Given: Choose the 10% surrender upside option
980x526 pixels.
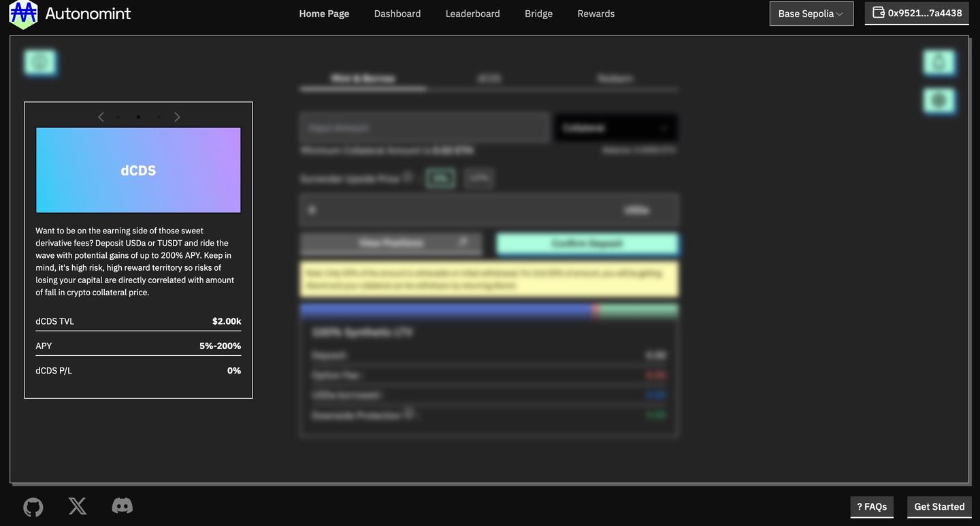Looking at the screenshot, I should 479,178.
